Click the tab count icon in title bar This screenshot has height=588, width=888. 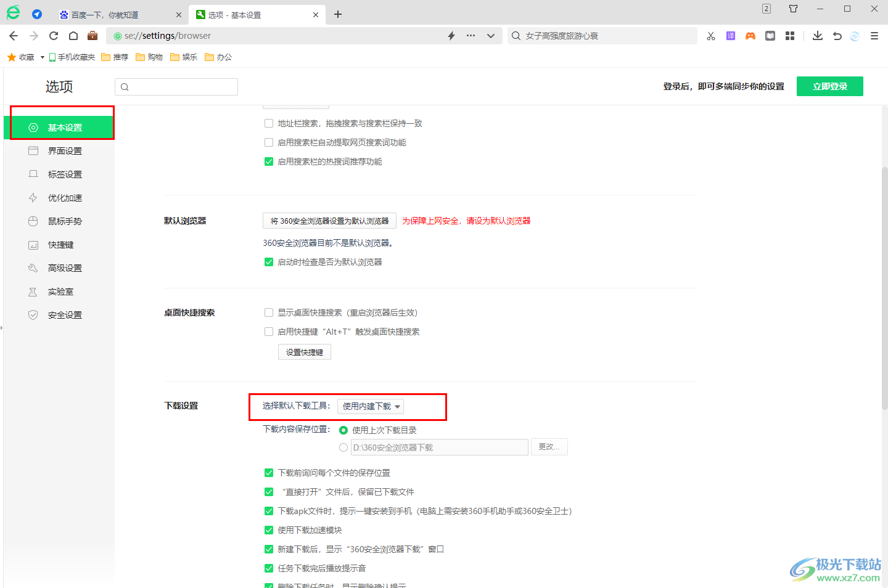(767, 9)
